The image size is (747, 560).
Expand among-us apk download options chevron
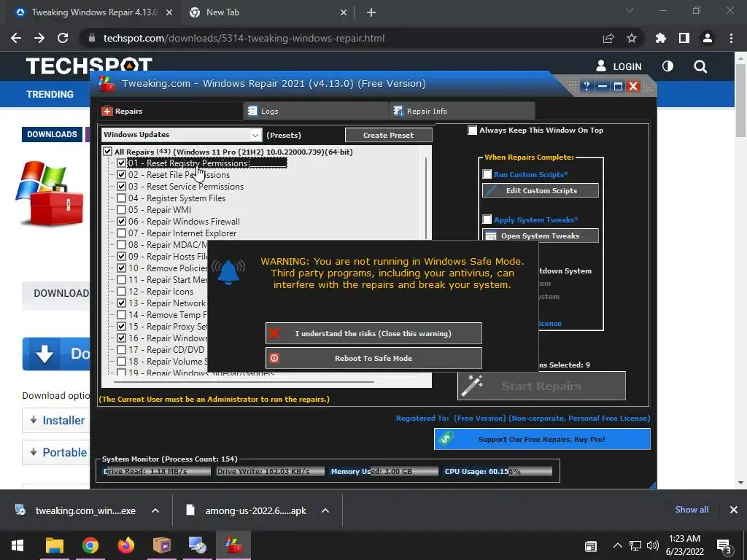[325, 510]
